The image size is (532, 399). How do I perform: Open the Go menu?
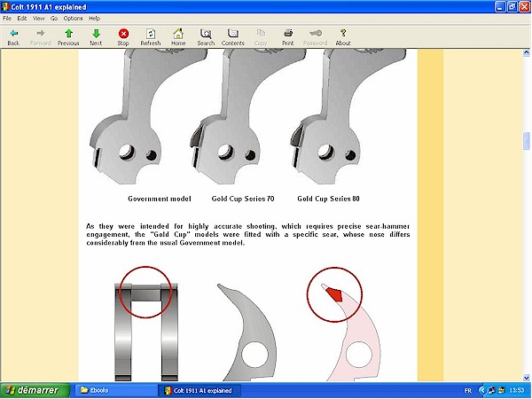54,19
